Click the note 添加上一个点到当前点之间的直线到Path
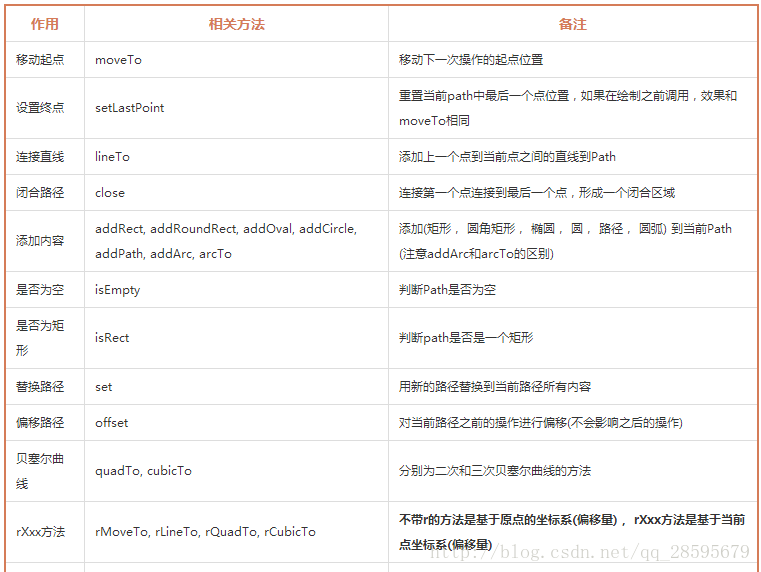The image size is (761, 572). click(x=507, y=157)
